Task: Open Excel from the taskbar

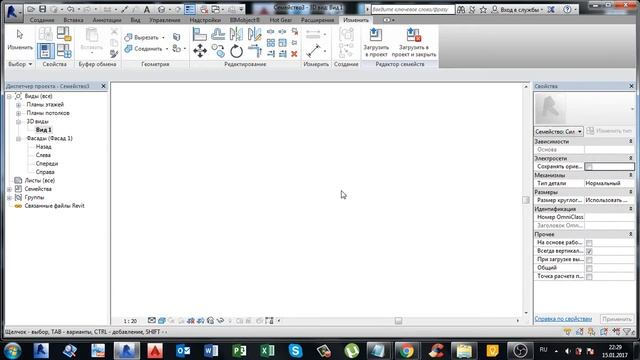Action: tap(267, 351)
